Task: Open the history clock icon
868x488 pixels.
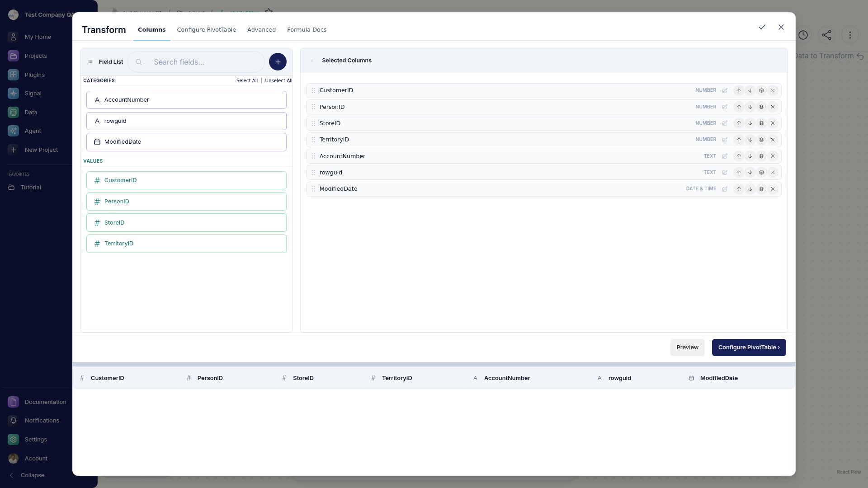Action: tap(803, 35)
